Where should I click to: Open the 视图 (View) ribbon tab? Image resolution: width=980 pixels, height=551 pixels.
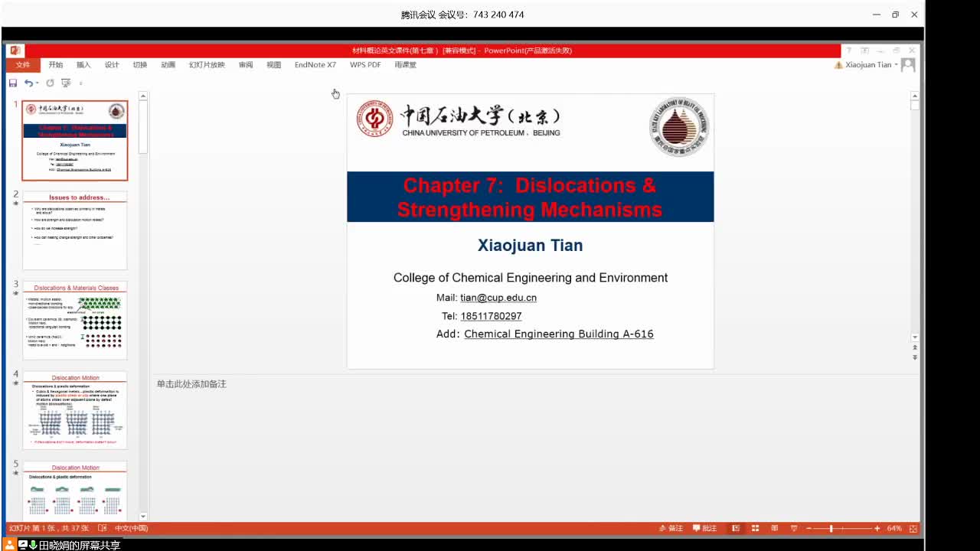click(x=274, y=65)
